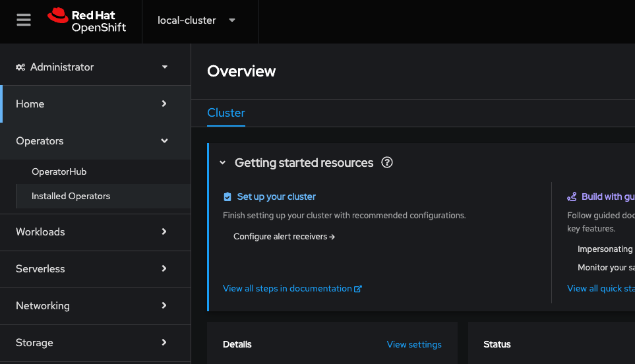
Task: Open the hamburger navigation menu
Action: (24, 20)
